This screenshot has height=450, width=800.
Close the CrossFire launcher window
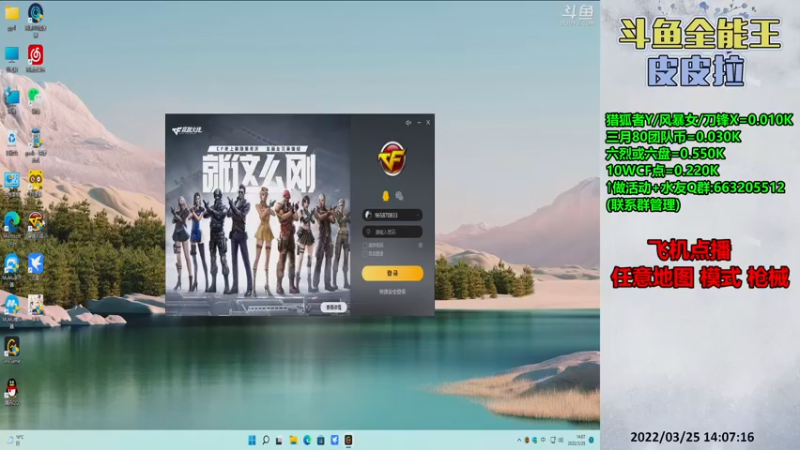point(428,122)
